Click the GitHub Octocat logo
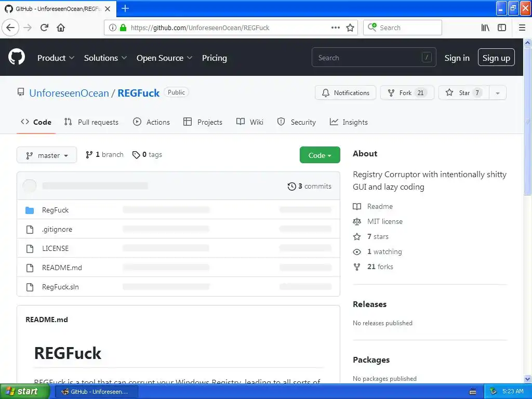This screenshot has height=399, width=532. (x=17, y=57)
